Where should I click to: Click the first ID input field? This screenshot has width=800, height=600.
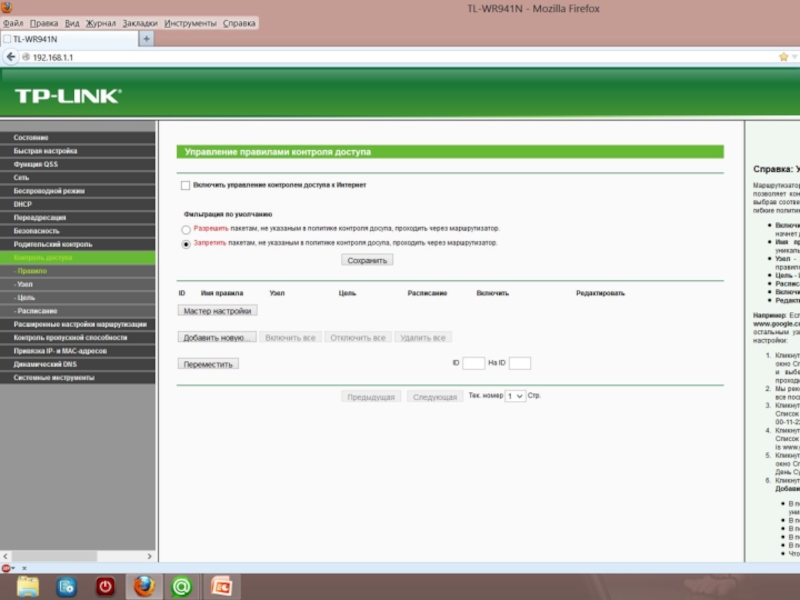pyautogui.click(x=473, y=364)
